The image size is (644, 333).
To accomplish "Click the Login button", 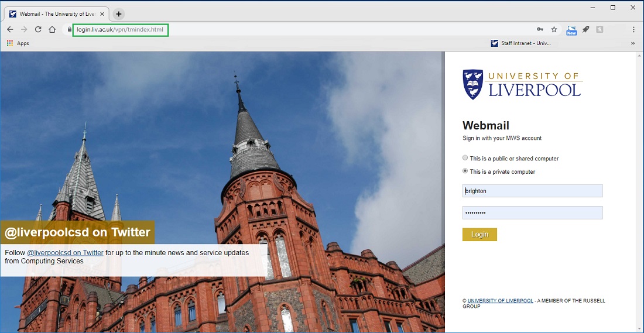I will (479, 235).
